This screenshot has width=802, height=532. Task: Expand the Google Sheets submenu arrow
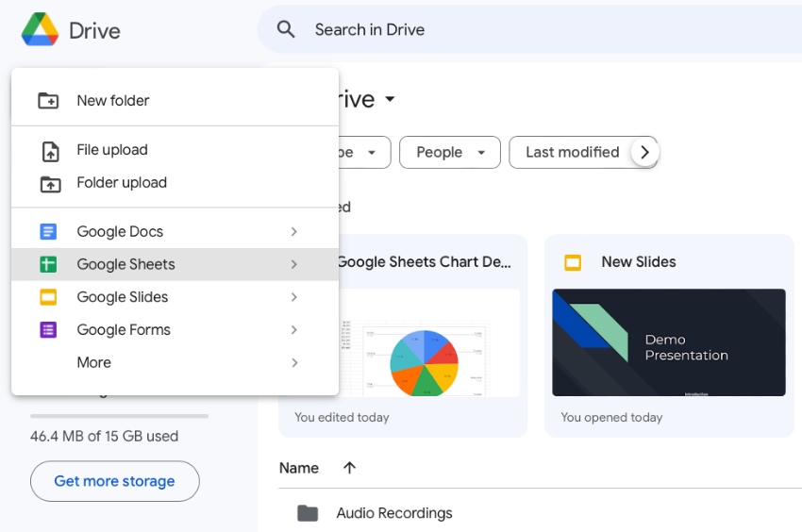click(x=294, y=264)
